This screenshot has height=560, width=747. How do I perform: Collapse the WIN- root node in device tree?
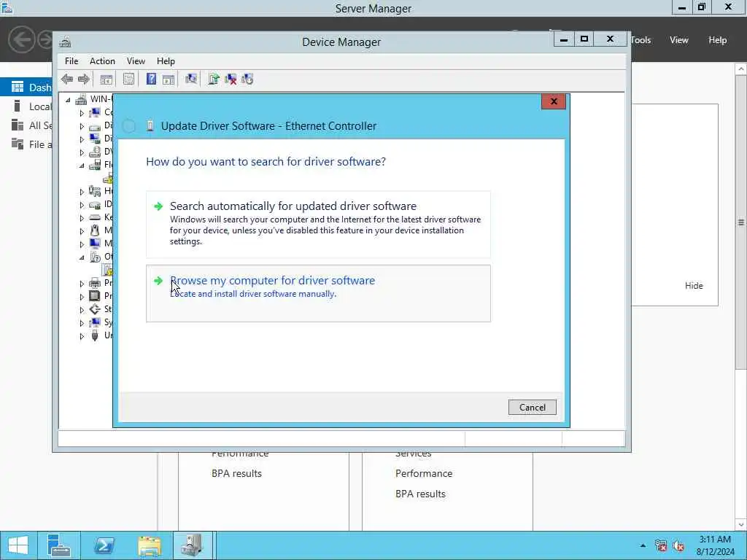pyautogui.click(x=68, y=99)
